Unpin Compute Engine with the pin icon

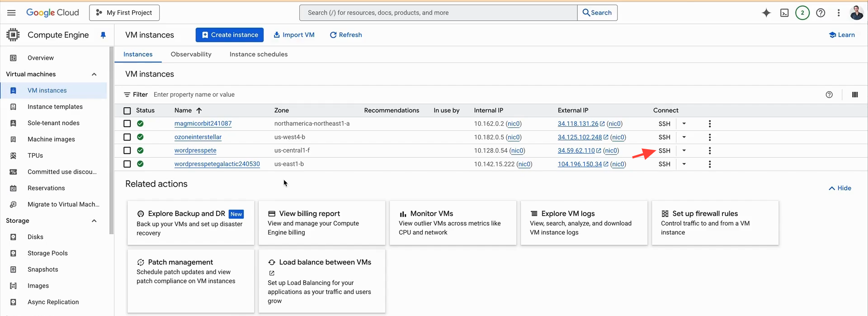click(103, 35)
